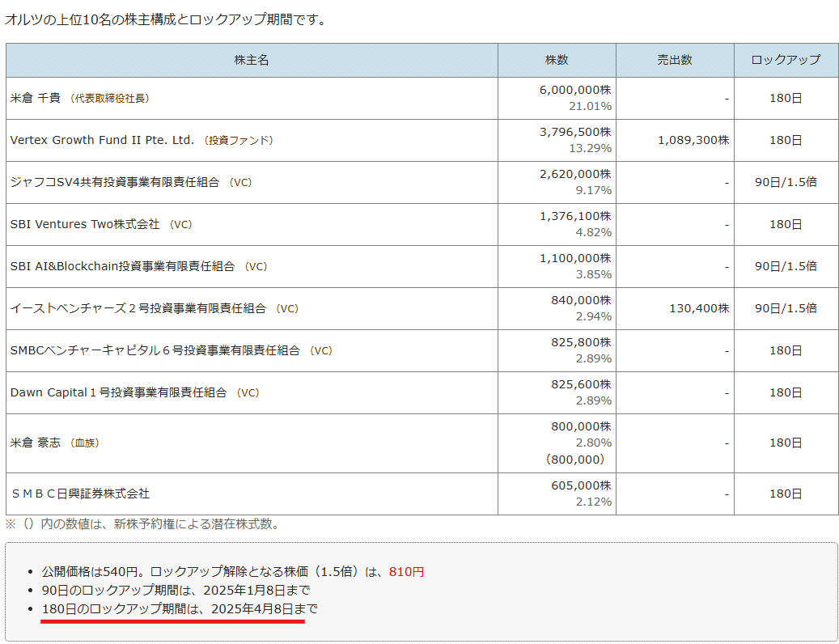
Task: Click the 130,400株 sale amount
Action: 699,308
